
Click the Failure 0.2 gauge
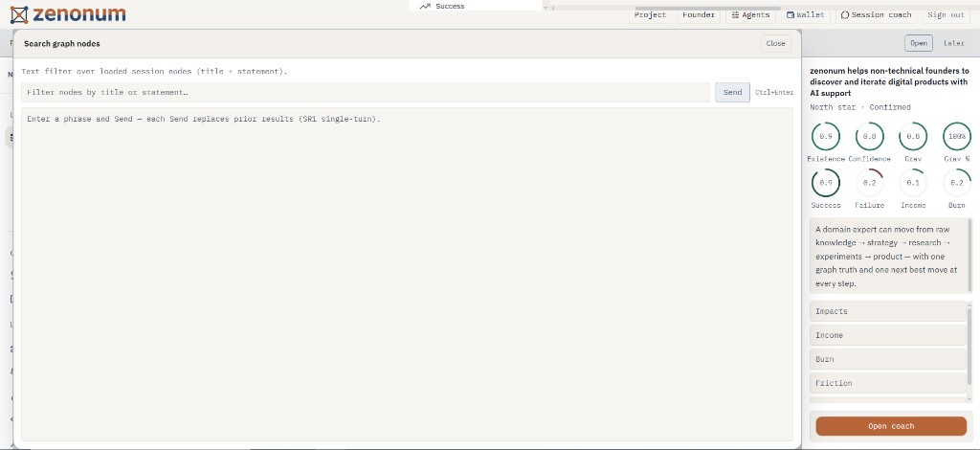(869, 183)
